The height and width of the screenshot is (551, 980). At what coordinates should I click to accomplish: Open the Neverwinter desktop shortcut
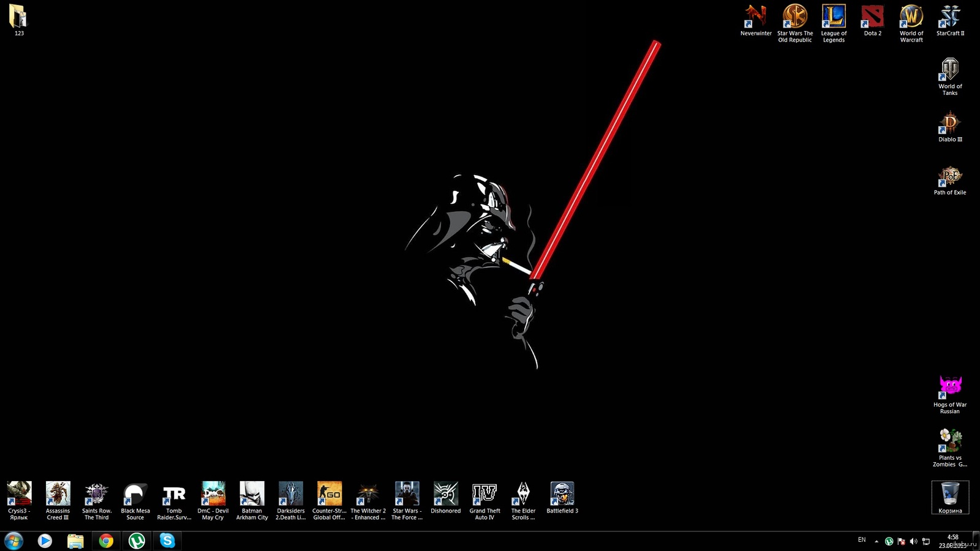(755, 17)
